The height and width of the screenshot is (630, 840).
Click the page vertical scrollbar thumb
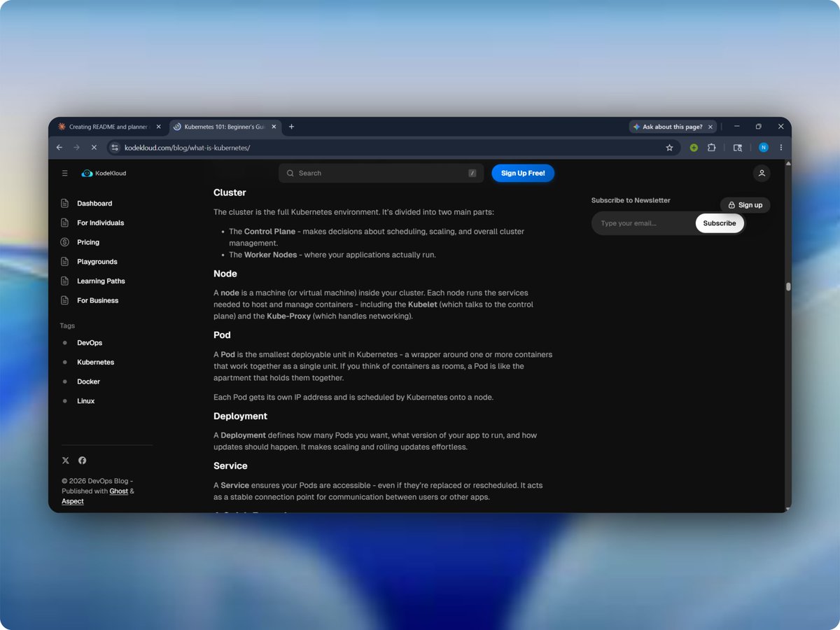click(788, 286)
